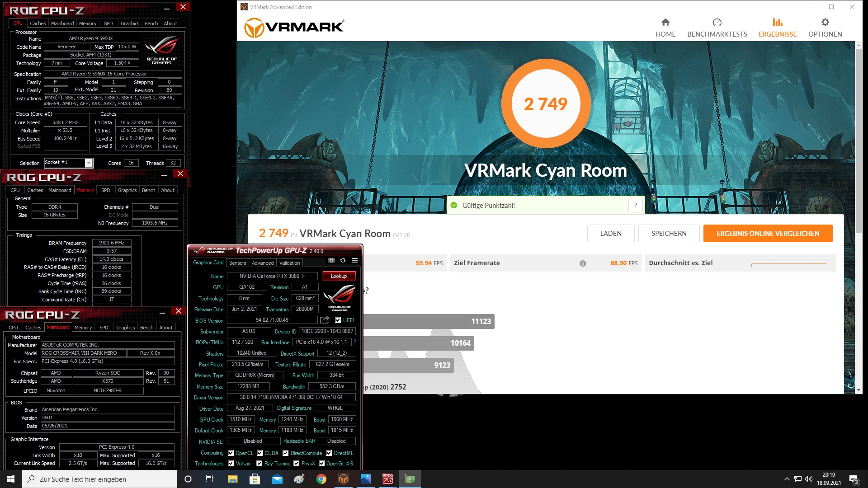Viewport: 868px width, 488px height.
Task: Open Mail app from taskbar
Action: [277, 479]
